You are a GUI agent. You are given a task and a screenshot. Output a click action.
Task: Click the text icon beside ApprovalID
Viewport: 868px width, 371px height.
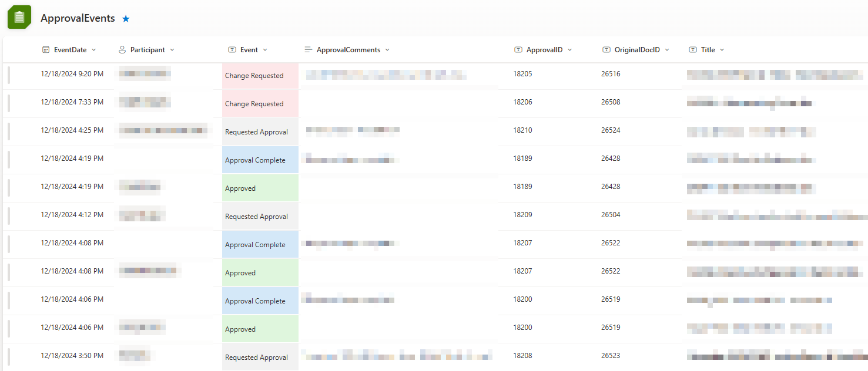tap(518, 50)
